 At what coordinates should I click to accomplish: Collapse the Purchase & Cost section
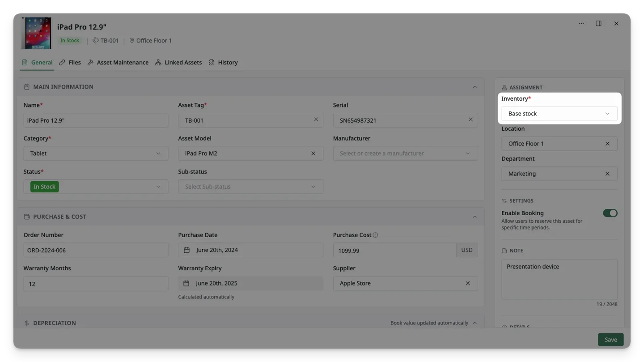pos(475,217)
